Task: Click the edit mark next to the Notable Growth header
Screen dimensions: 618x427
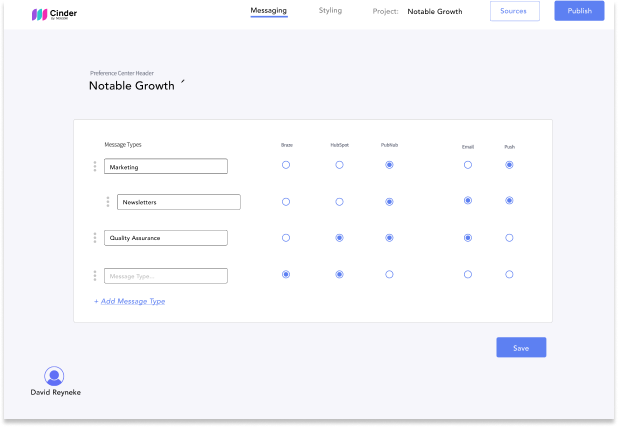Action: coord(182,84)
